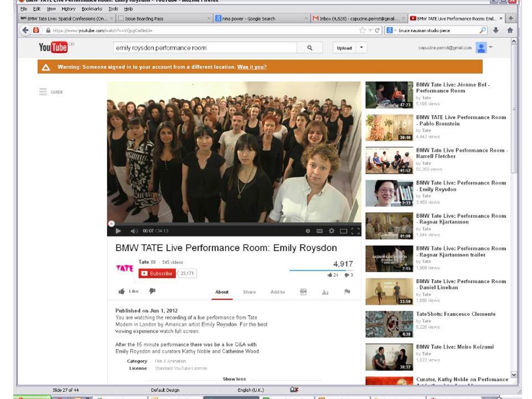The width and height of the screenshot is (532, 399).
Task: Open video settings gear icon
Action: (x=331, y=231)
